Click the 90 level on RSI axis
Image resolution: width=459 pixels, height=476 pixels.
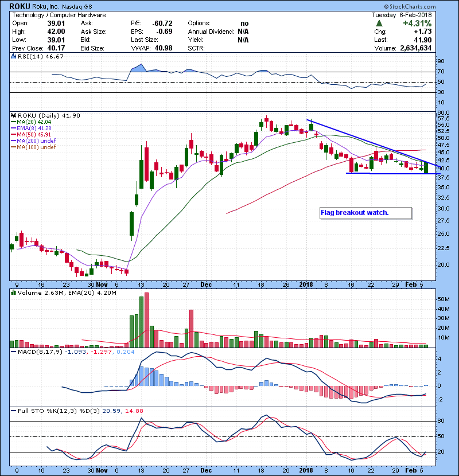(x=441, y=61)
